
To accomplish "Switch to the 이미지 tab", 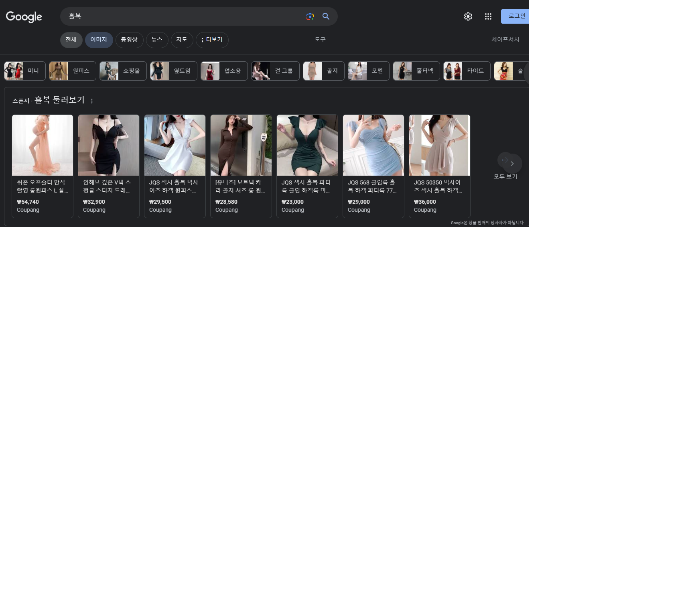I will (x=99, y=40).
